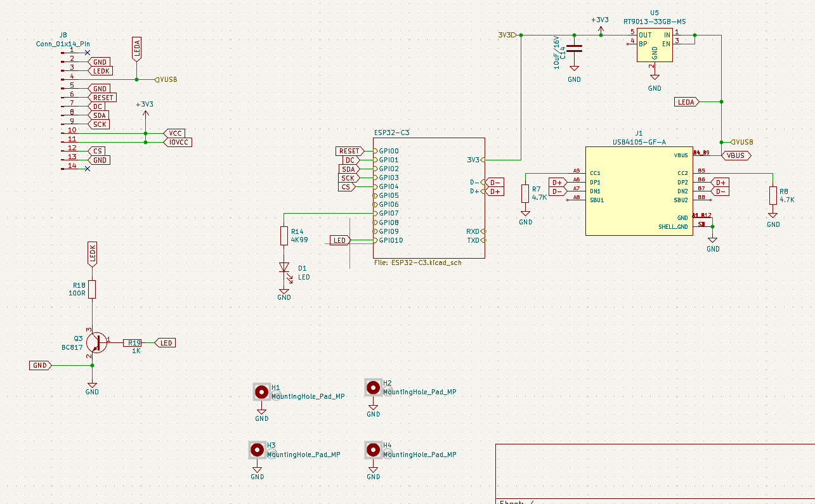Select the SDA label at GPIO2
The width and height of the screenshot is (815, 504).
(x=349, y=169)
